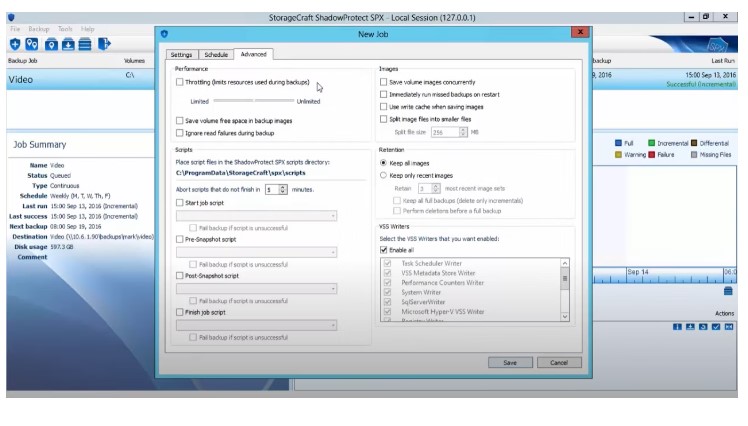
Task: Select Keep all images radio button
Action: (x=383, y=163)
